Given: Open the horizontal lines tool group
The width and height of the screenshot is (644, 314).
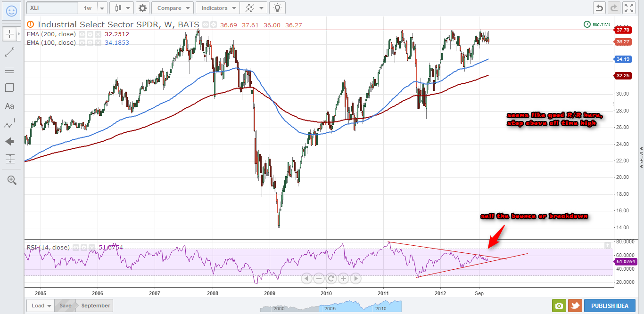Looking at the screenshot, I should tap(9, 70).
